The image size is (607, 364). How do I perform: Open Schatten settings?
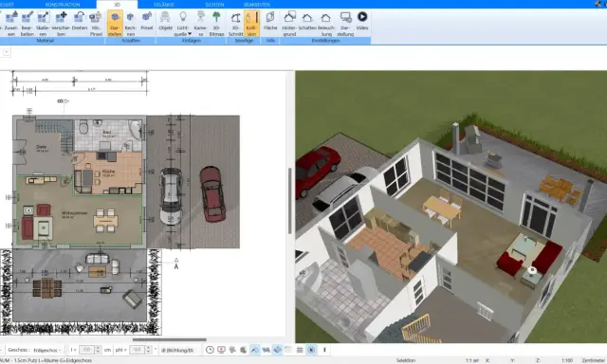coord(307,21)
